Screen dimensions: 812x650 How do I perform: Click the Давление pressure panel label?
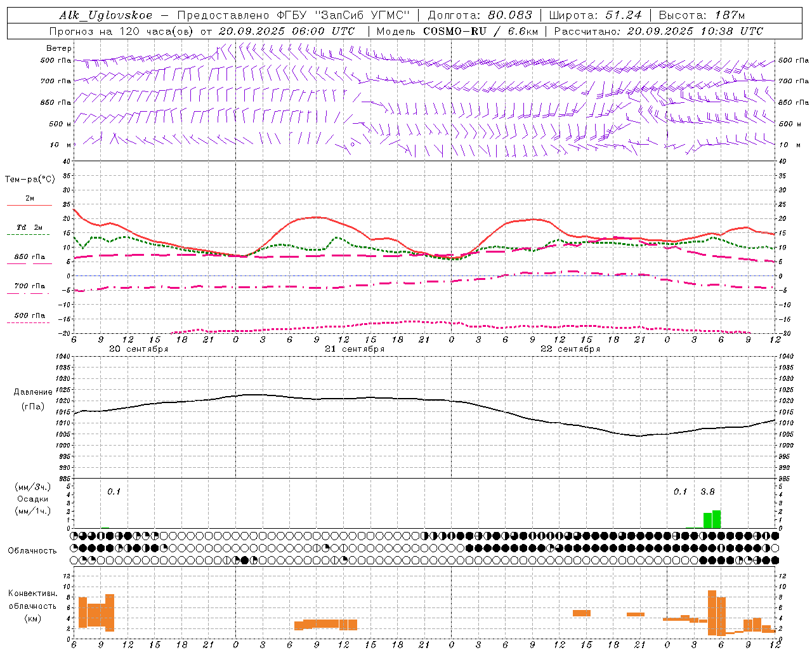pyautogui.click(x=33, y=392)
